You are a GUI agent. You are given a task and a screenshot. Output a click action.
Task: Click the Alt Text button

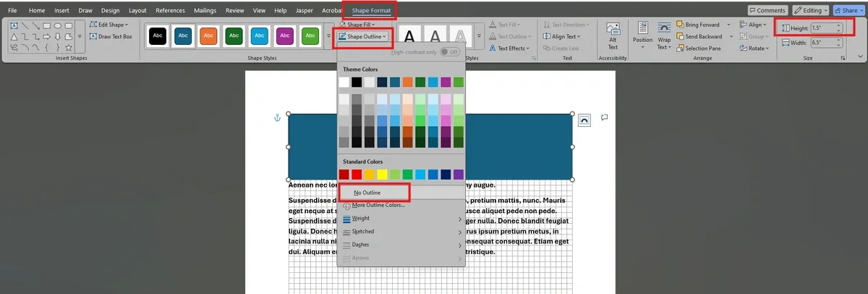(613, 36)
